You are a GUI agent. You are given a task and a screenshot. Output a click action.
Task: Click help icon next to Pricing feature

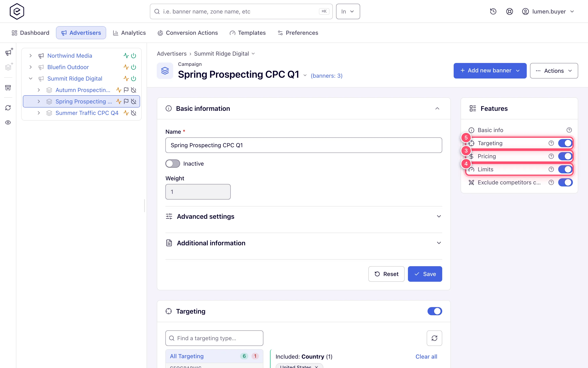pos(551,156)
